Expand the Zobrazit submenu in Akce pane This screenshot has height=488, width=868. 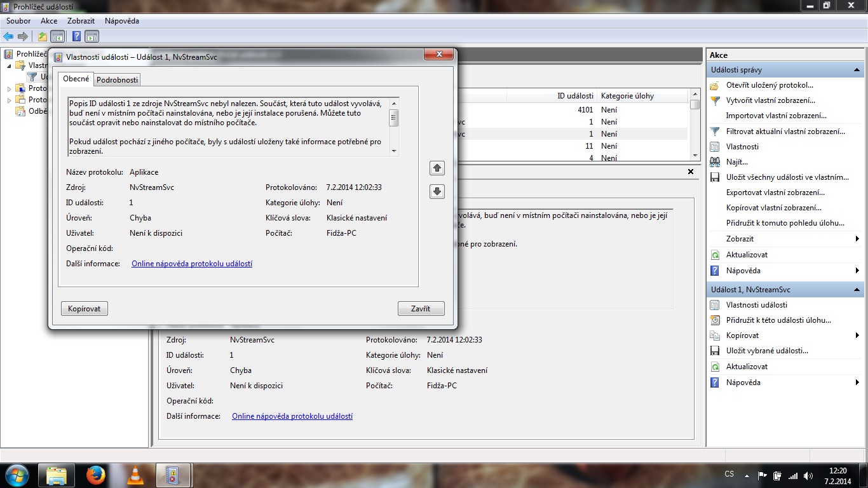(x=857, y=239)
